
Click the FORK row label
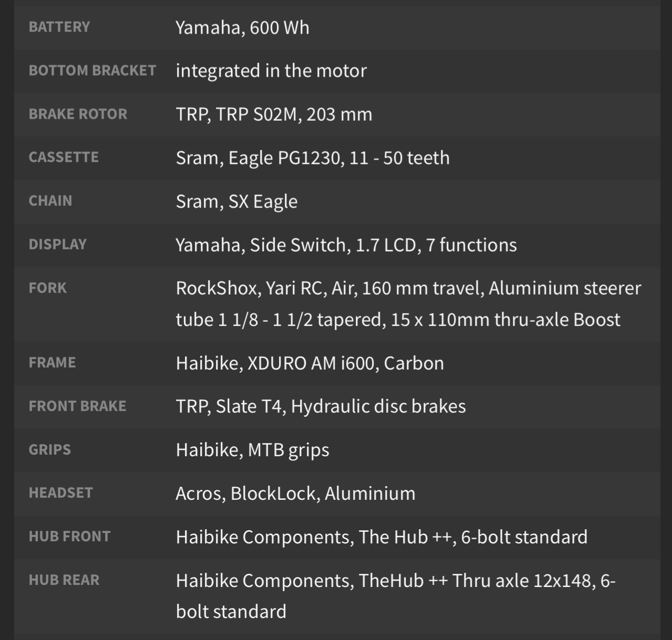48,288
